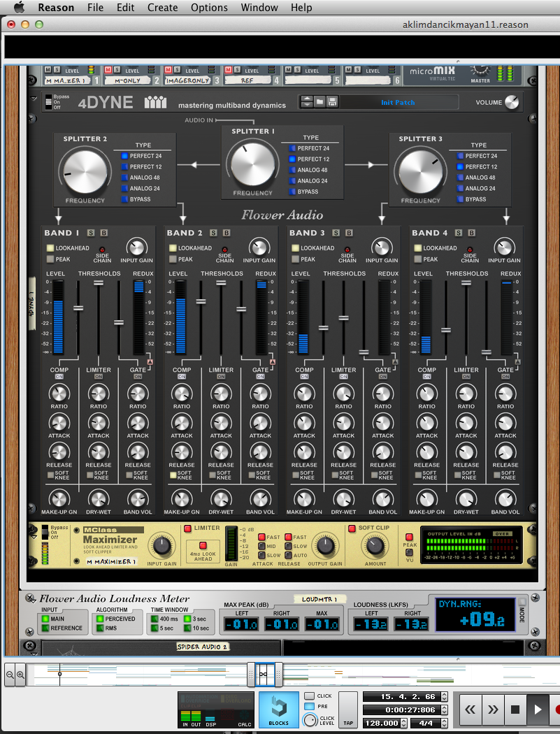The width and height of the screenshot is (560, 734).
Task: Select the RMS algorithm on Loudness Meter
Action: coord(100,628)
